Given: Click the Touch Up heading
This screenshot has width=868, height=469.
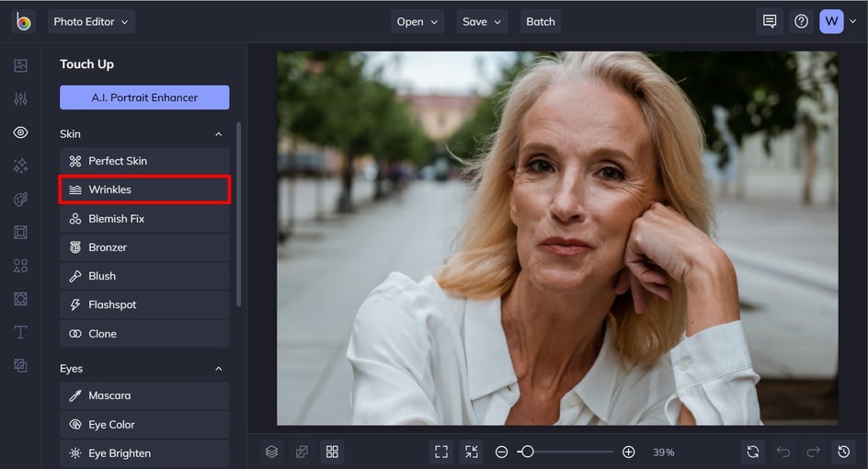Looking at the screenshot, I should (x=87, y=64).
